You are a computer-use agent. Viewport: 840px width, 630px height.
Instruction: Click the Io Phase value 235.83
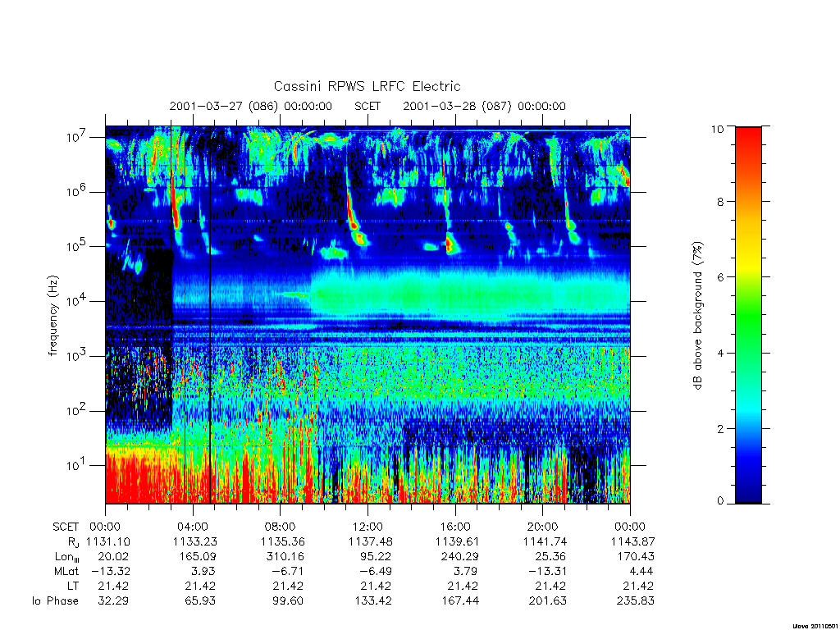coord(636,600)
